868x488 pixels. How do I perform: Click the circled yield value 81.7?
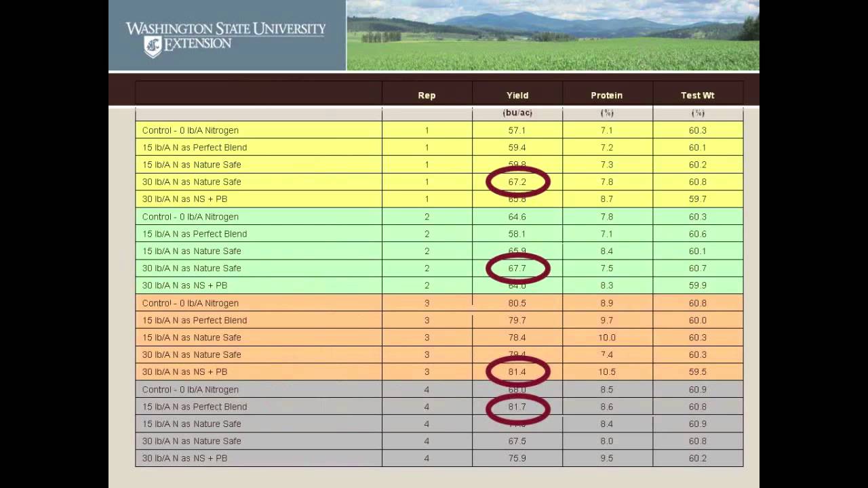[517, 407]
